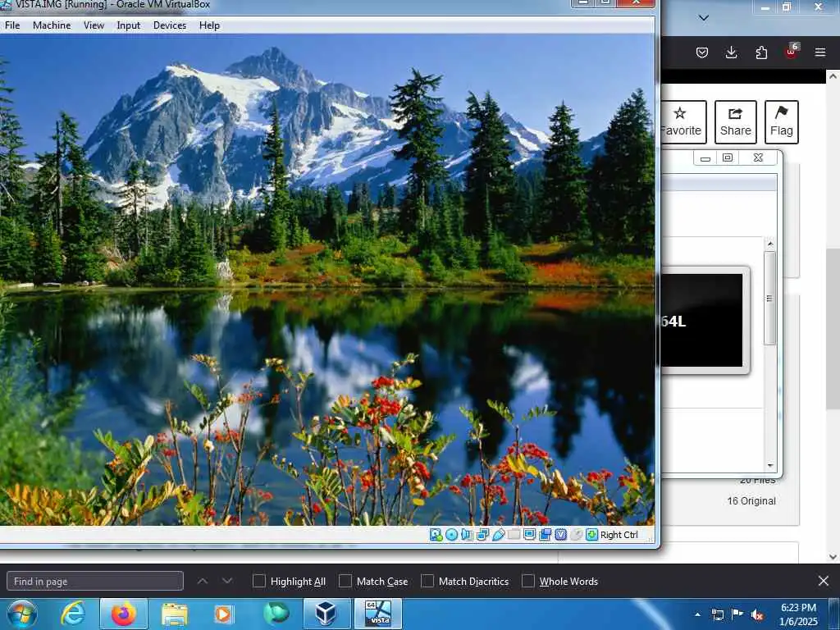The width and height of the screenshot is (840, 630).
Task: Go to next find result arrow
Action: coord(227,581)
